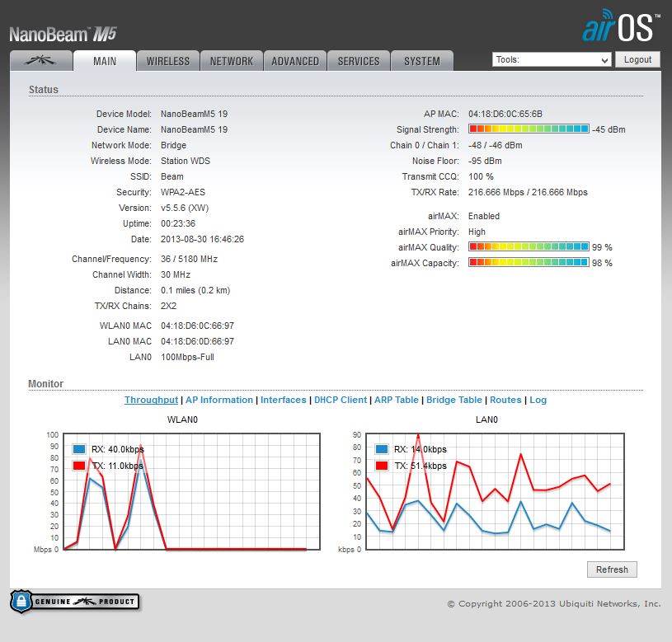The width and height of the screenshot is (672, 642).
Task: Click the LAN0 MAC value 04:18:D6:0D:66:97
Action: [197, 341]
